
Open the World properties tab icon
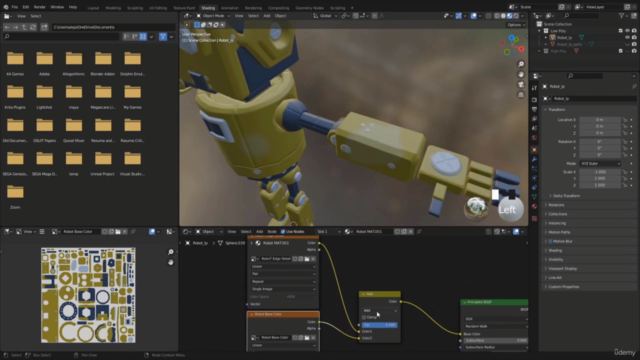(534, 138)
